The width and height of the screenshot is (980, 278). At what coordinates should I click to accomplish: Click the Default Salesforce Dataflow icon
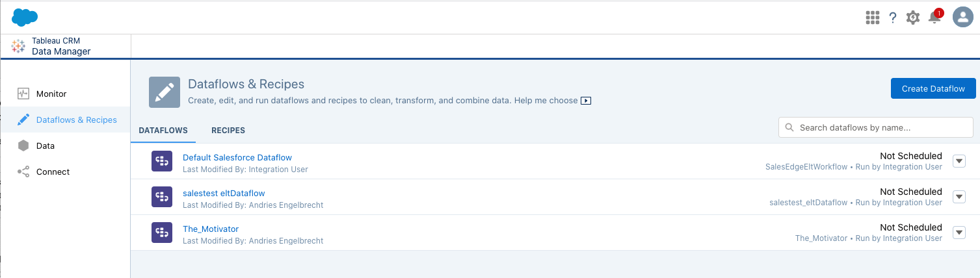pos(161,162)
